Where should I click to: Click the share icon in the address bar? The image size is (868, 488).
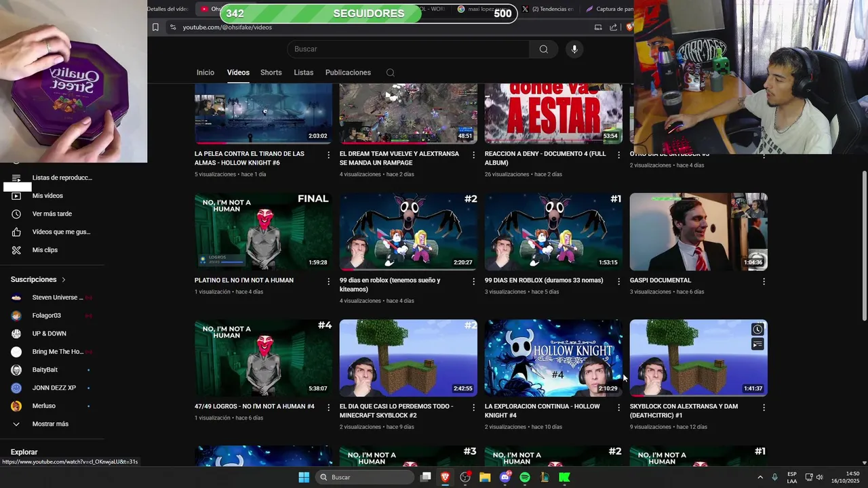pos(614,27)
